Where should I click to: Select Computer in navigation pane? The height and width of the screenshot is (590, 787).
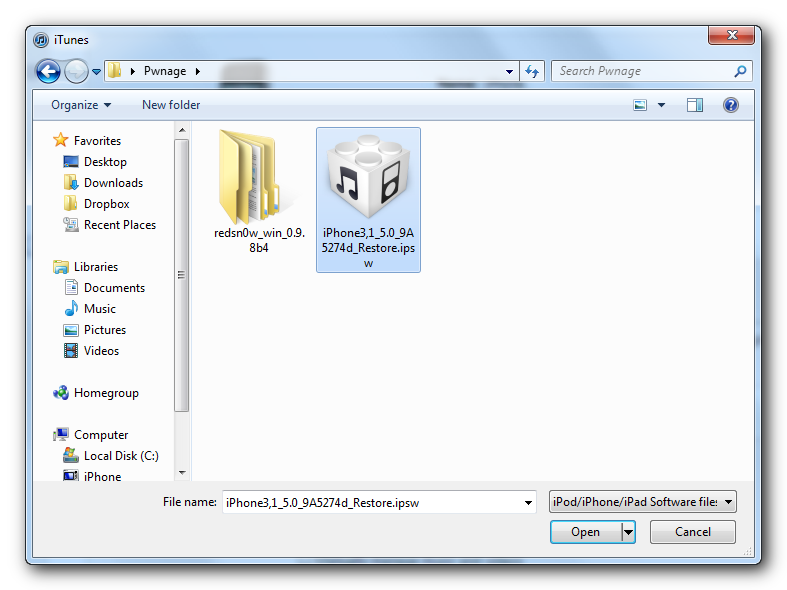click(91, 434)
